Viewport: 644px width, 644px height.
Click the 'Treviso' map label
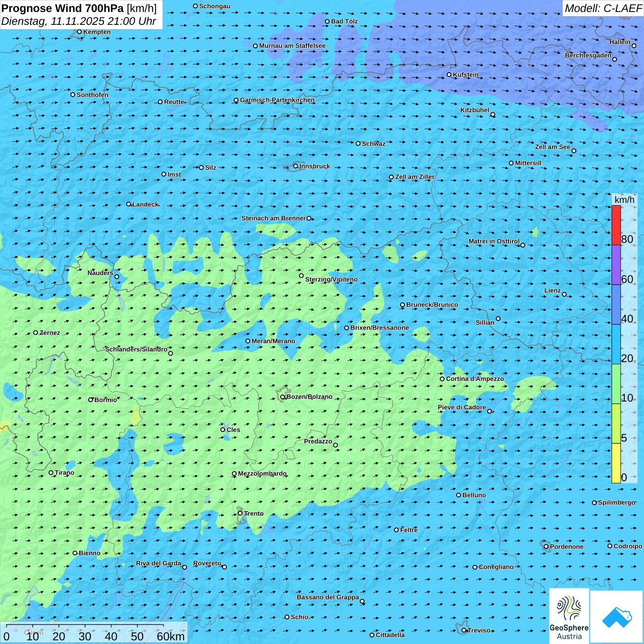point(479,630)
